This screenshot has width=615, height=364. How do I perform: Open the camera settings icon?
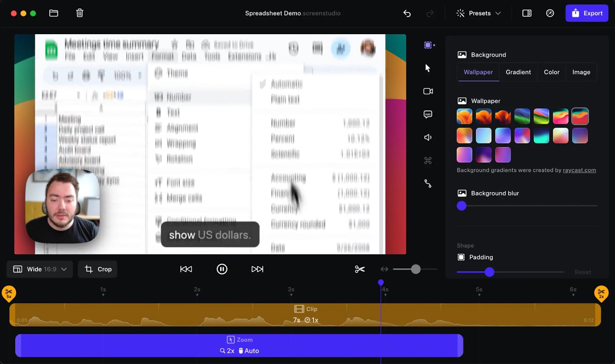(x=428, y=91)
